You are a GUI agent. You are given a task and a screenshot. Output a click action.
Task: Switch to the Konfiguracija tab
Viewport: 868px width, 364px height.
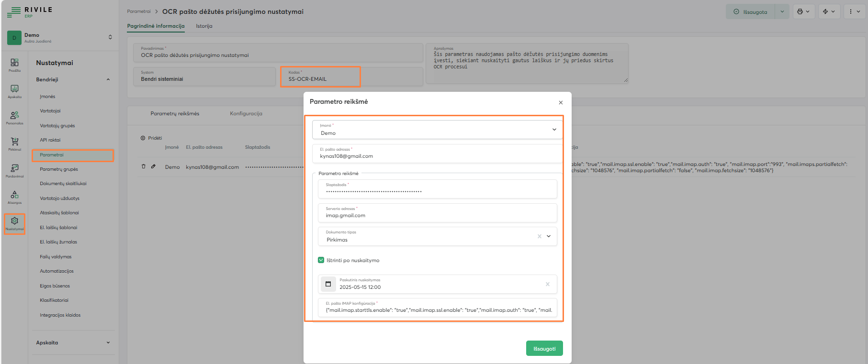tap(246, 114)
